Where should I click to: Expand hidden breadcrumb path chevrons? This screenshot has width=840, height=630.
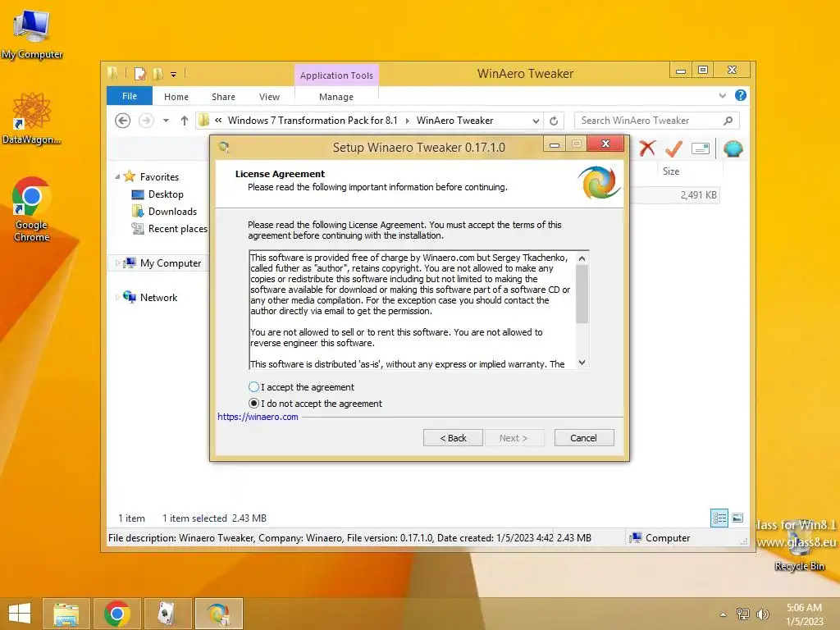coord(218,121)
